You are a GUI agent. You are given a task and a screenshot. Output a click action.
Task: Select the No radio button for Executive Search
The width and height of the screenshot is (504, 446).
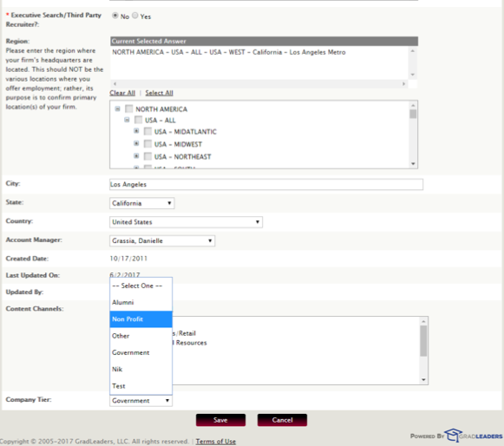coord(115,16)
